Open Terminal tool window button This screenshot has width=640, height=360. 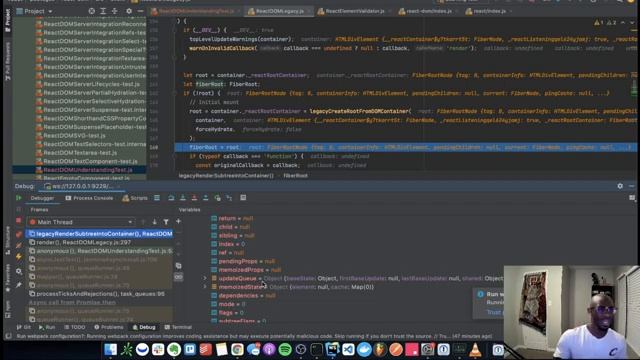click(178, 327)
